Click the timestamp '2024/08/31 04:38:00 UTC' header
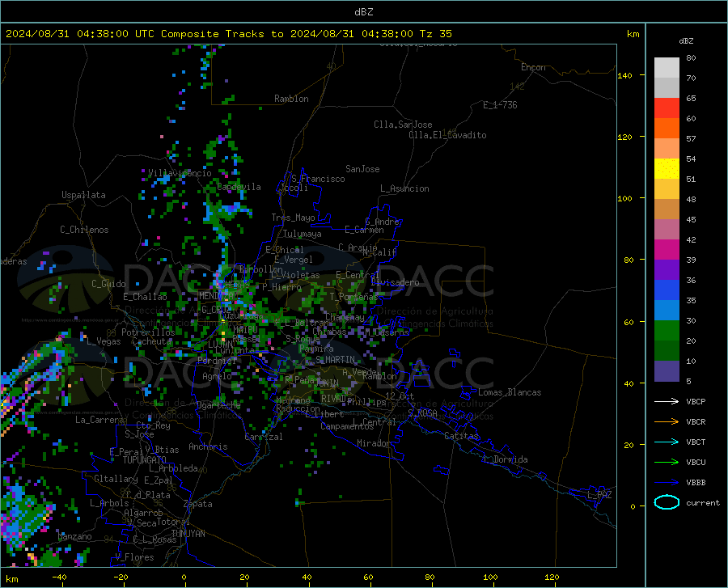This screenshot has height=588, width=728. click(80, 34)
